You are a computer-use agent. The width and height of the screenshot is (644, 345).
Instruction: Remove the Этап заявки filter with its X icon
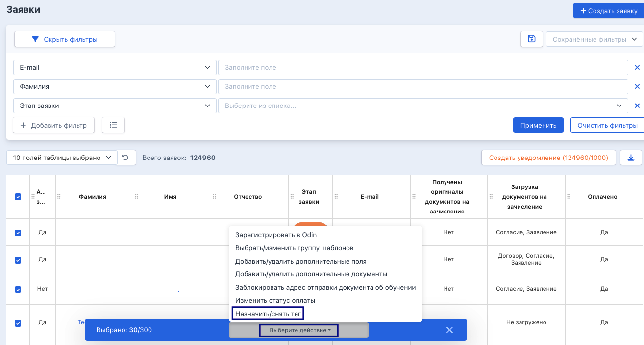click(637, 106)
